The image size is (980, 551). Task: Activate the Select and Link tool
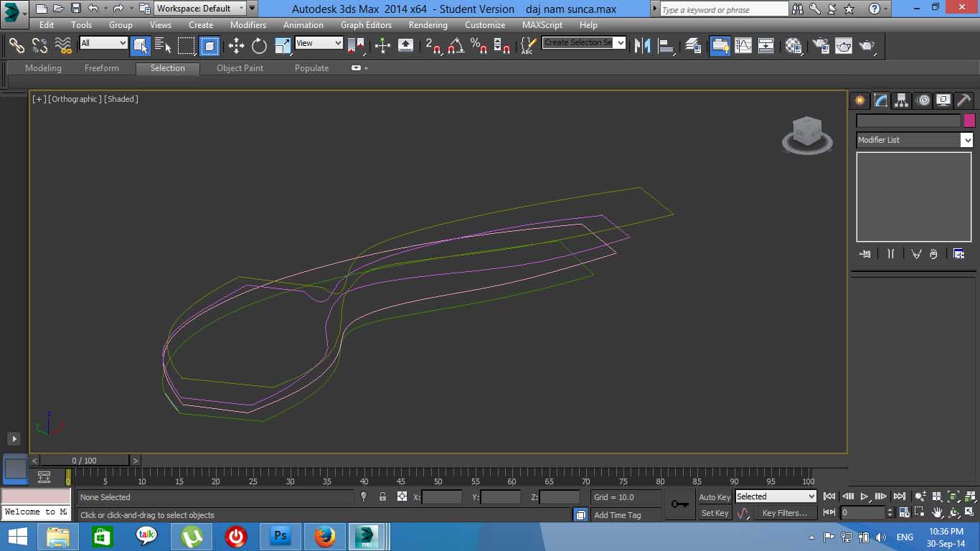[17, 46]
